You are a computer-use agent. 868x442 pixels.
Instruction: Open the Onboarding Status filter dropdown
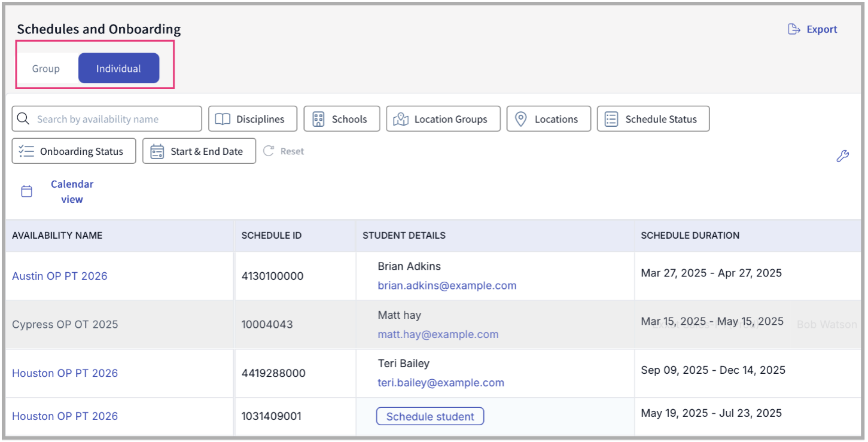pyautogui.click(x=74, y=151)
